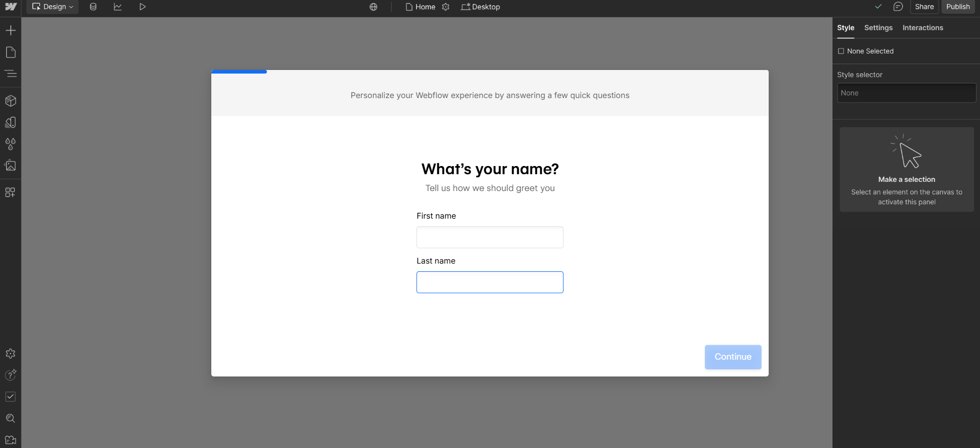This screenshot has height=448, width=980.
Task: Switch to the Interactions tab
Action: (x=922, y=28)
